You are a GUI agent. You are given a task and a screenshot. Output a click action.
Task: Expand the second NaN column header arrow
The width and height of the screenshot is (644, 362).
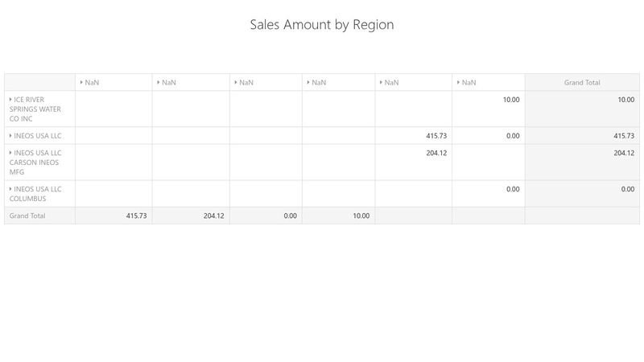(x=158, y=82)
